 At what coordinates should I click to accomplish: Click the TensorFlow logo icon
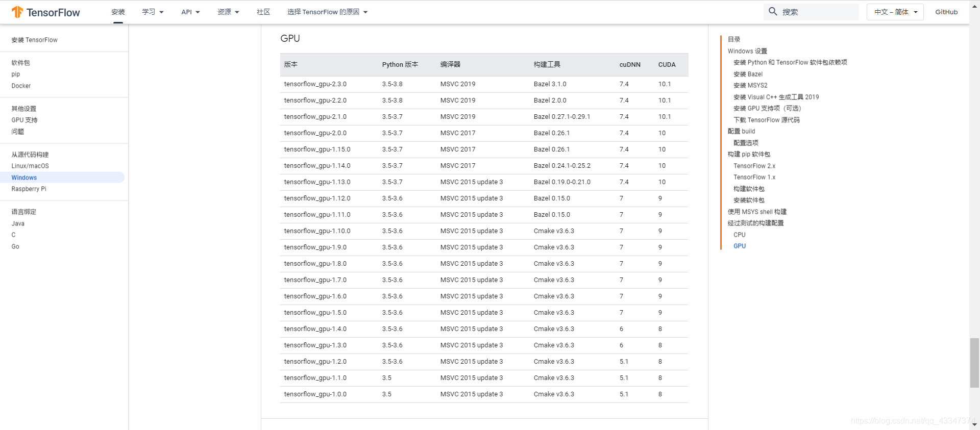pos(17,12)
